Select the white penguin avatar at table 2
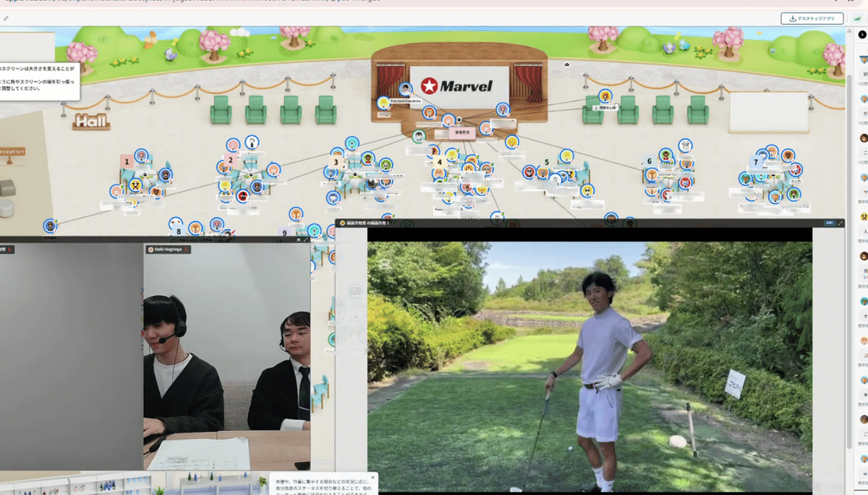 [252, 142]
